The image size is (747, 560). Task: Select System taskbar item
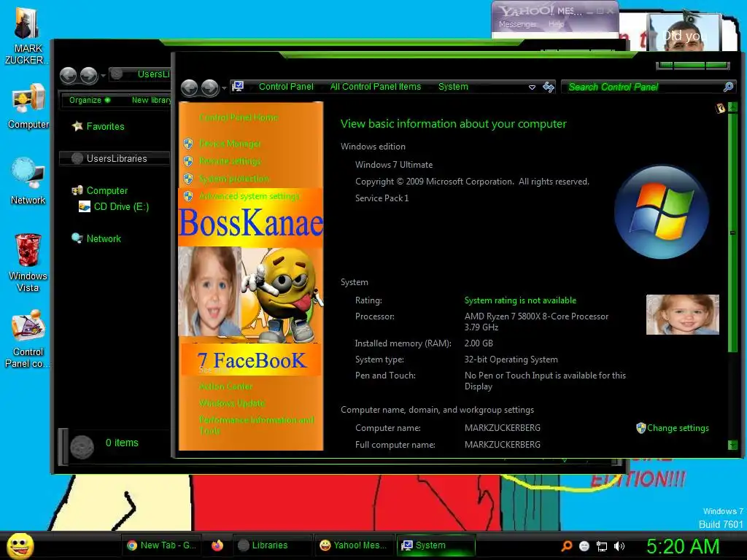(x=436, y=545)
